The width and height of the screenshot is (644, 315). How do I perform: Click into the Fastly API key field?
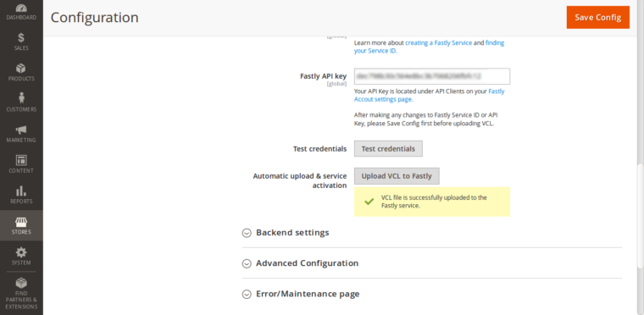click(432, 76)
